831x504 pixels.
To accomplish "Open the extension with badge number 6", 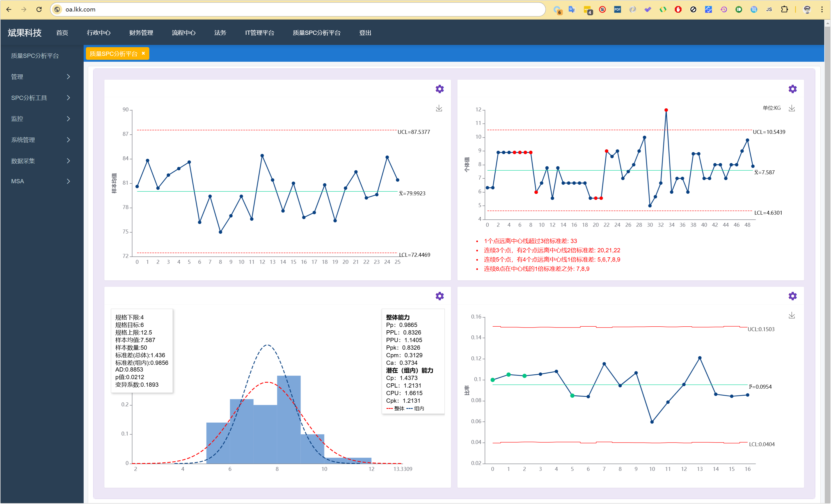I will (557, 10).
